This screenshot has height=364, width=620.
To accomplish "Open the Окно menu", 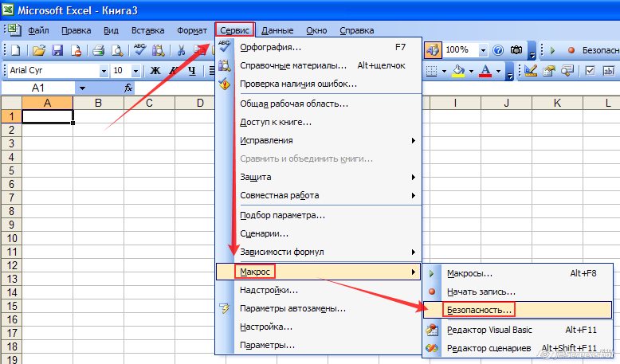I will coord(316,30).
